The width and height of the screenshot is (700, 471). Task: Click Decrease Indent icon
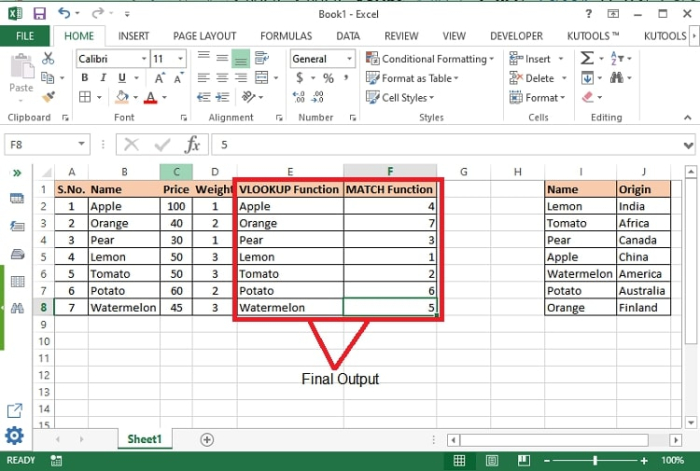click(x=204, y=97)
